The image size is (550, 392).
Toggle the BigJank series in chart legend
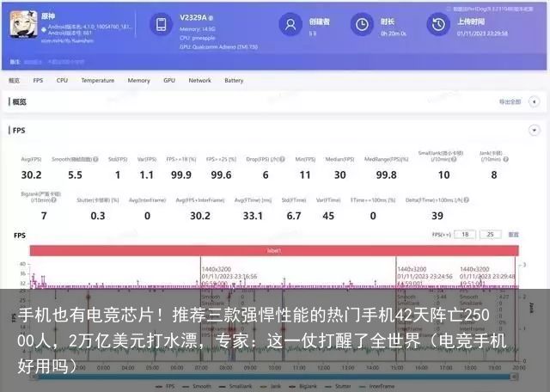(x=302, y=386)
